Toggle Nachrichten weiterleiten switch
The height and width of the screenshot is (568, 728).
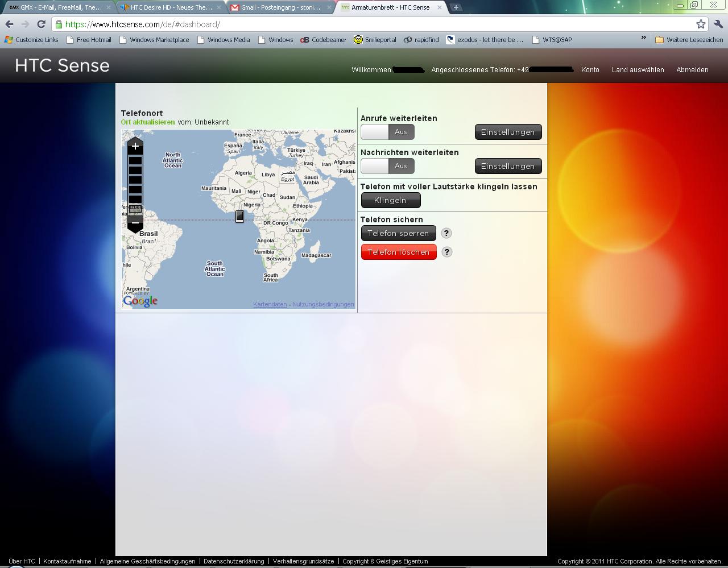pos(387,166)
